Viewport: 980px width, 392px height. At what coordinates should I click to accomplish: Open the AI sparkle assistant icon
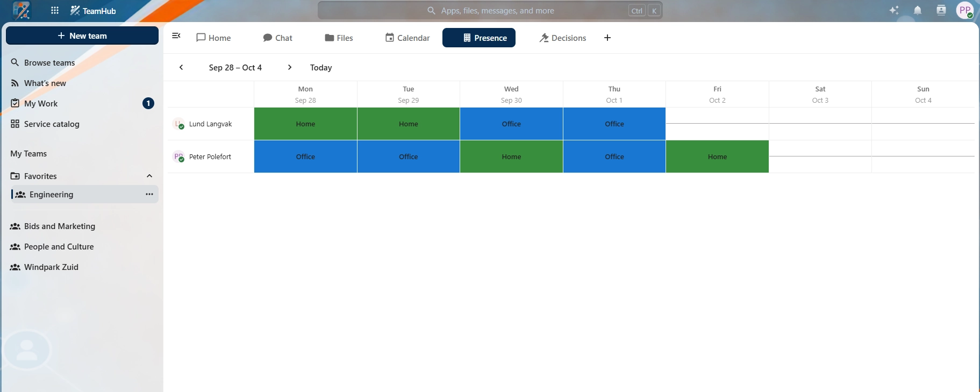coord(894,11)
